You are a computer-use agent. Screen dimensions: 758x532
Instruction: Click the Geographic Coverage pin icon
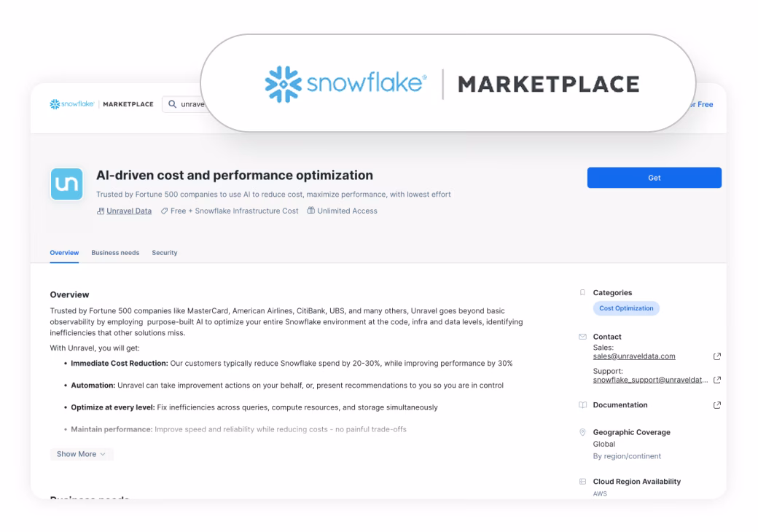pyautogui.click(x=582, y=432)
